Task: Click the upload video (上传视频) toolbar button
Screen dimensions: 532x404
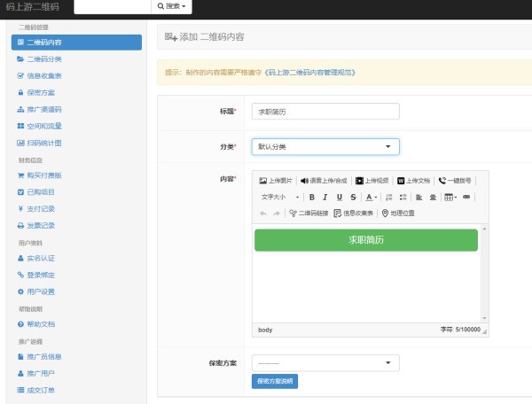Action: tap(372, 180)
